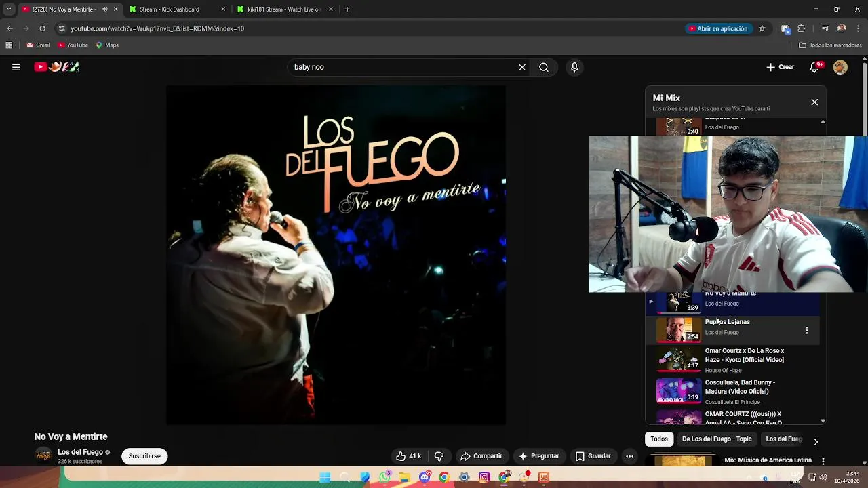Click the magnifier search button
Image resolution: width=868 pixels, height=488 pixels.
(544, 67)
